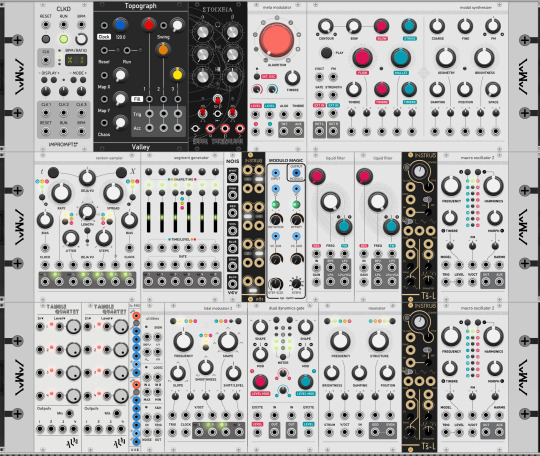Screen dimensions: 540x456
Task: Click the Topograph Chaos knob
Action: [x=120, y=122]
